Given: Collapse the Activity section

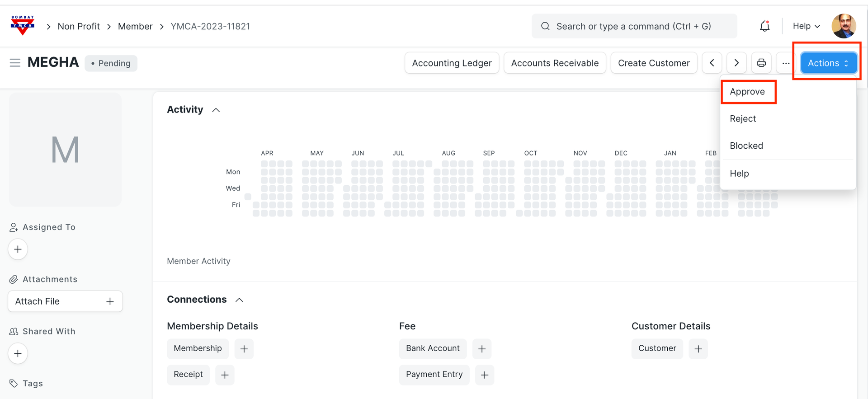Looking at the screenshot, I should pyautogui.click(x=216, y=110).
